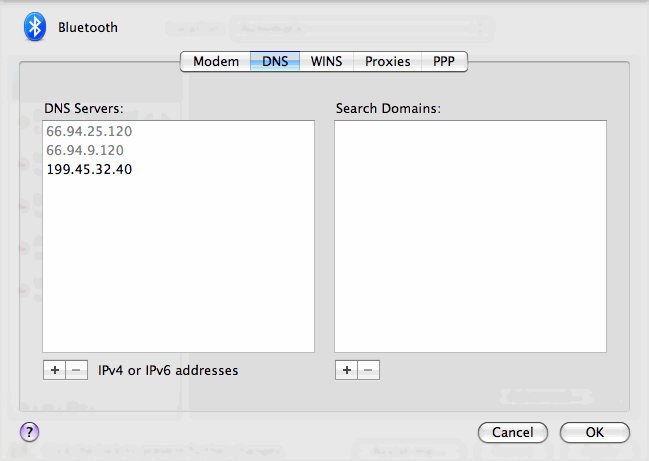Click Cancel to discard changes
Screen dimensions: 649x461
[x=512, y=433]
